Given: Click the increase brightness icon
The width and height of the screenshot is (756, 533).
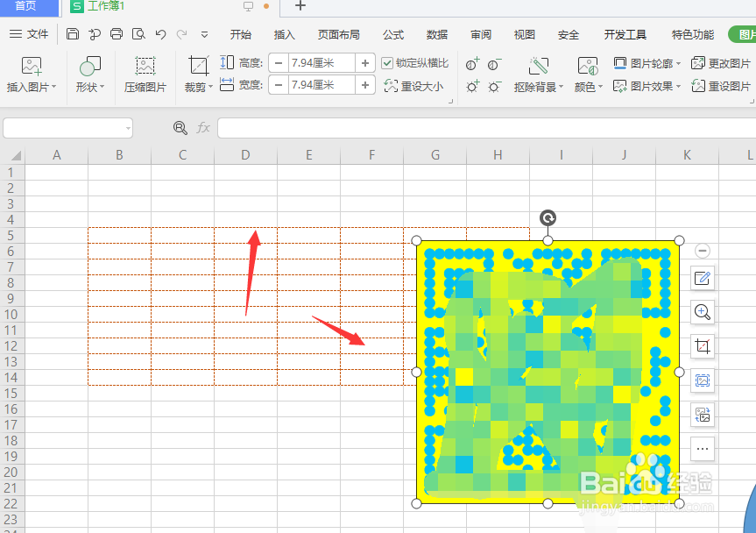Looking at the screenshot, I should 472,86.
